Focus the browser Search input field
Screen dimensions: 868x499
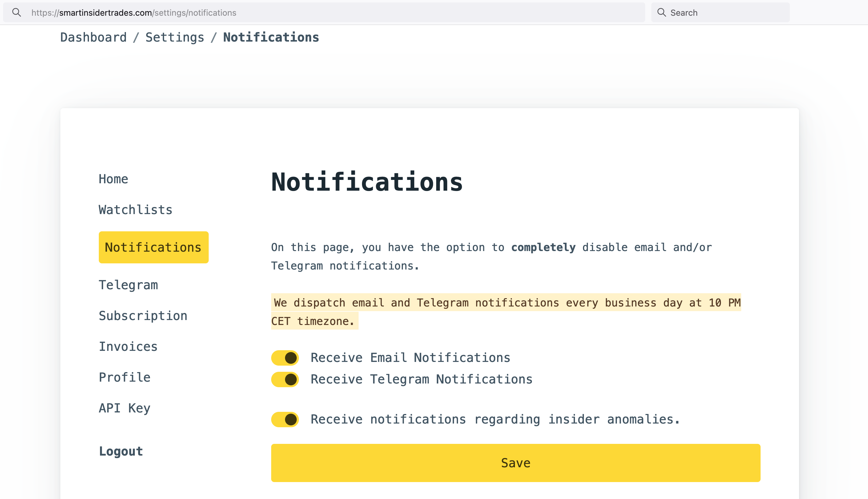coord(720,13)
